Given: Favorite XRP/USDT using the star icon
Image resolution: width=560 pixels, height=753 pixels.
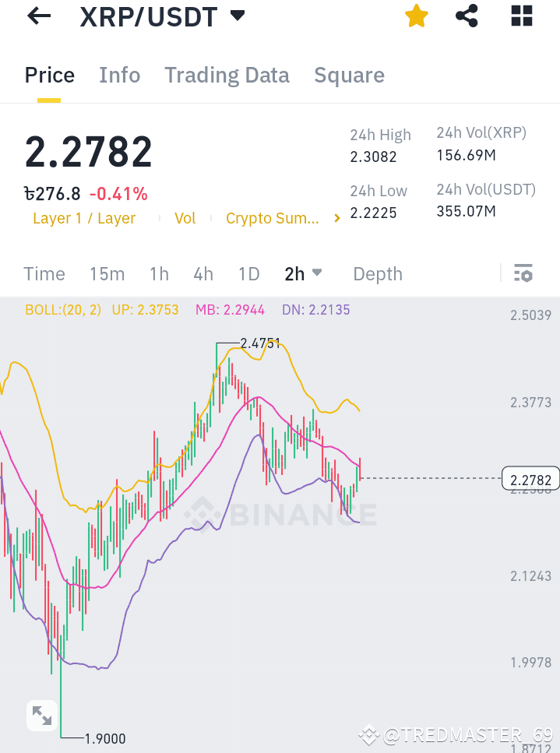Looking at the screenshot, I should (416, 16).
